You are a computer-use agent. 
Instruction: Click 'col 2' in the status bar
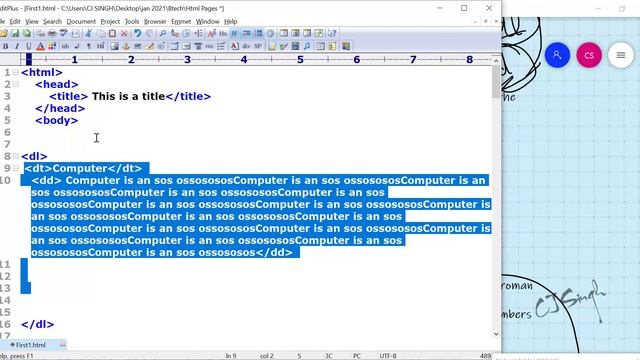click(267, 356)
